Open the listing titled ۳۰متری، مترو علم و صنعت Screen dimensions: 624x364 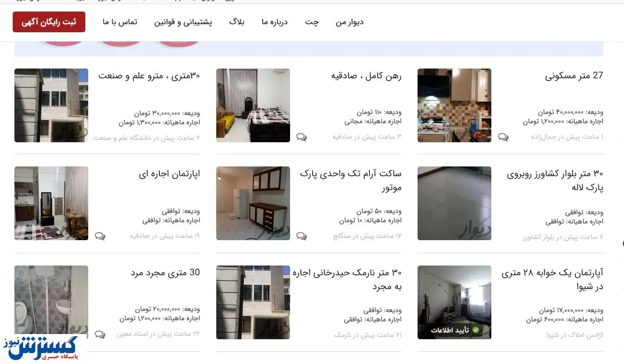(149, 75)
